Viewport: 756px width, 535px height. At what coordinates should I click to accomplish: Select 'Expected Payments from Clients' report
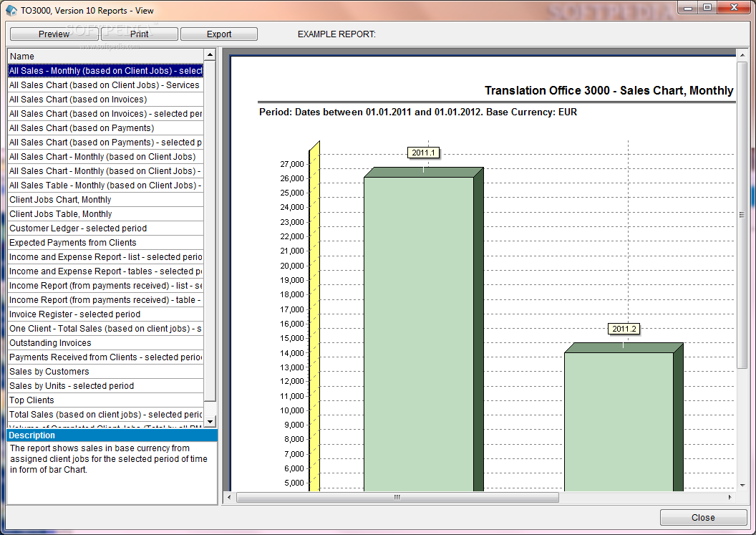[105, 243]
